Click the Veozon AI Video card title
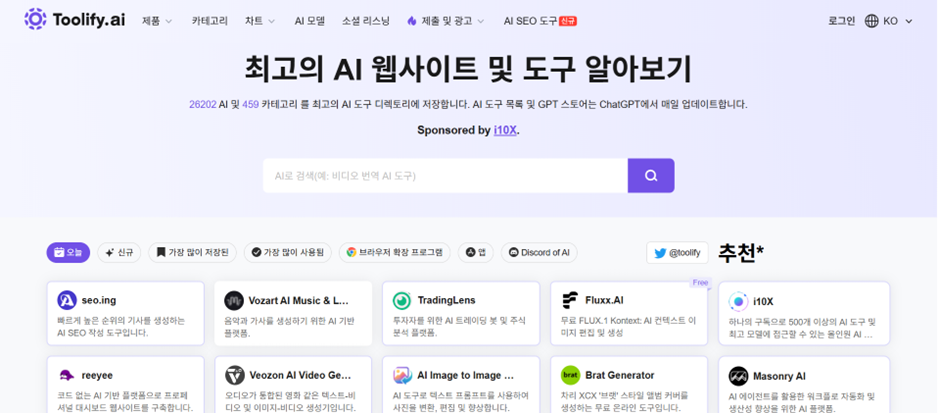The height and width of the screenshot is (413, 940). 300,376
